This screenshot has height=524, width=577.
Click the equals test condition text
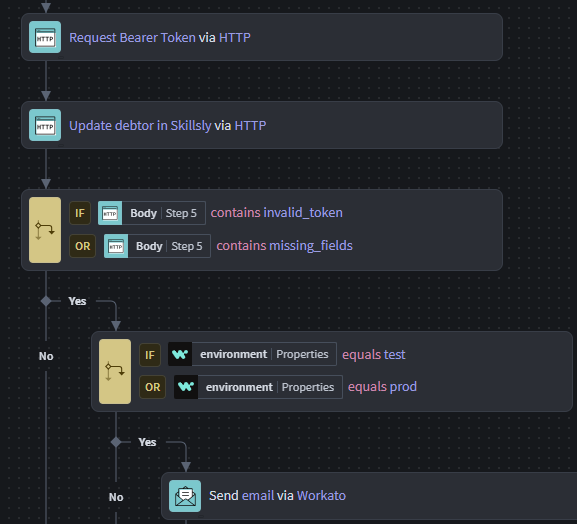pos(374,354)
